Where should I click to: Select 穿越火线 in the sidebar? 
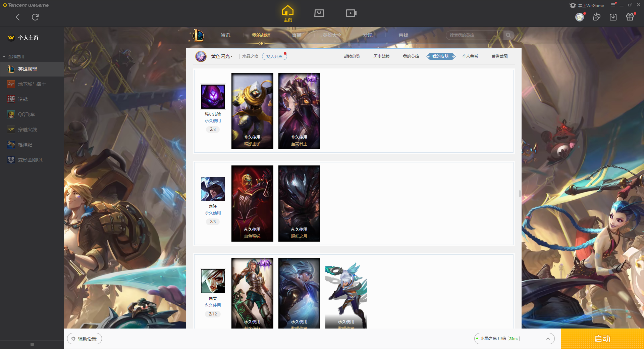coord(32,130)
